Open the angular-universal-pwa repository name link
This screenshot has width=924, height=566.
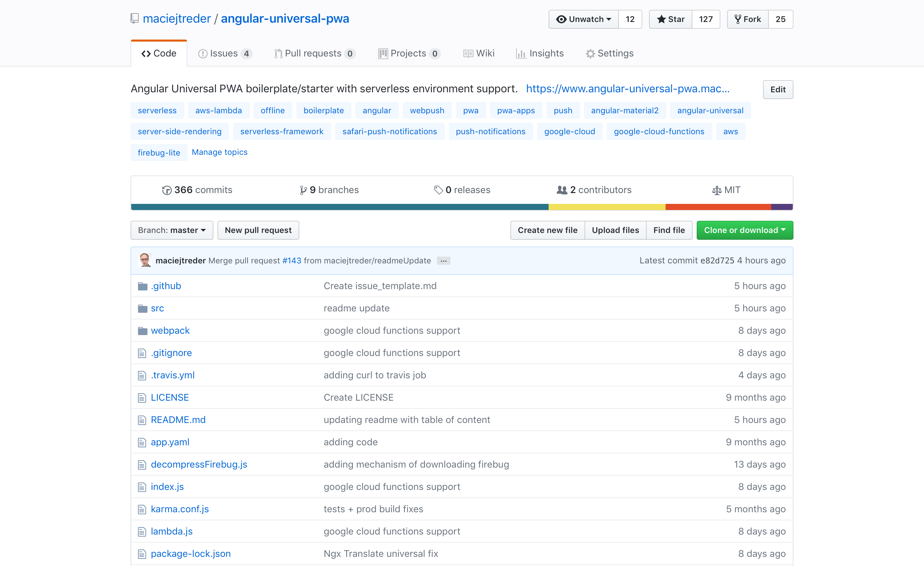(285, 18)
